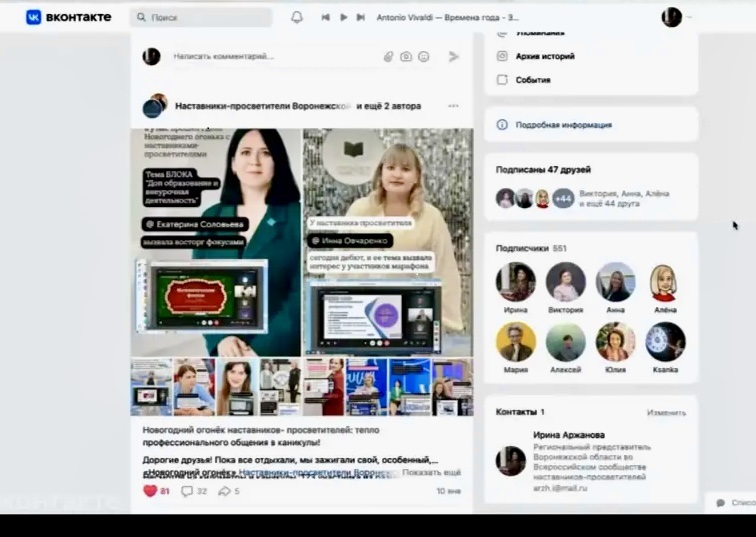Screen dimensions: 756x537
Task: Type in the 'Поиск' search field
Action: [x=205, y=17]
